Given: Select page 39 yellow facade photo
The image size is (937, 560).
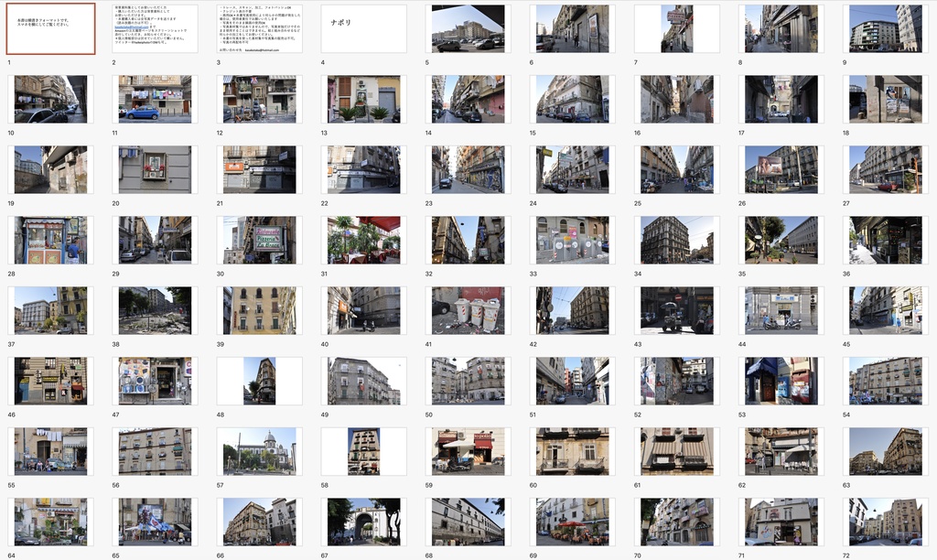Looking at the screenshot, I should point(259,311).
